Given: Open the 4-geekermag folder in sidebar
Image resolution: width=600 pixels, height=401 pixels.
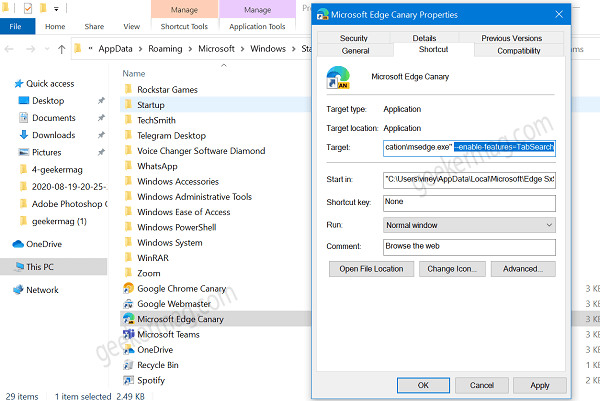Looking at the screenshot, I should (x=57, y=169).
